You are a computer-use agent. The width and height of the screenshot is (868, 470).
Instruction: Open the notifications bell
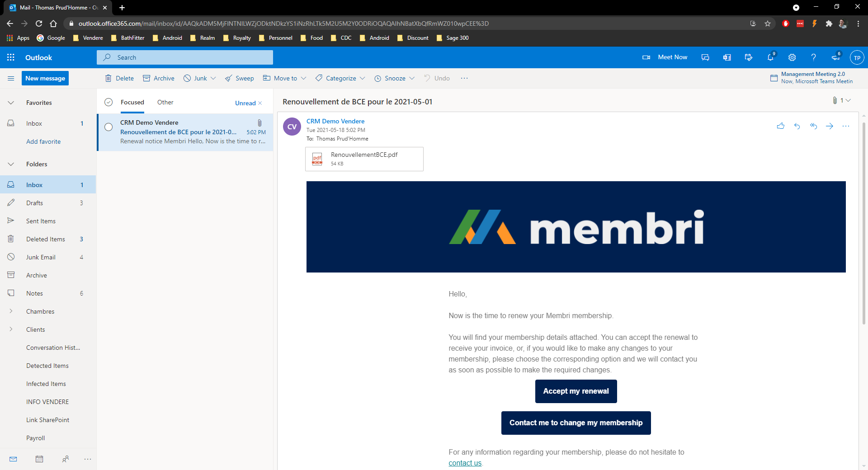point(771,57)
